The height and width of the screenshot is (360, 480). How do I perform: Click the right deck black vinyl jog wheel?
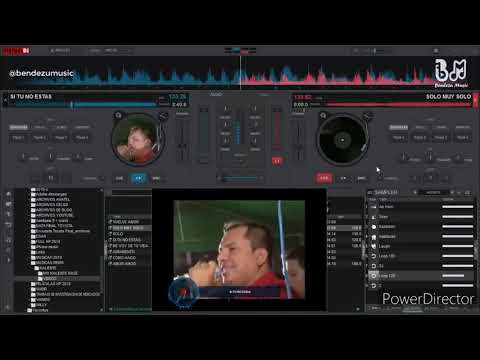tap(342, 139)
